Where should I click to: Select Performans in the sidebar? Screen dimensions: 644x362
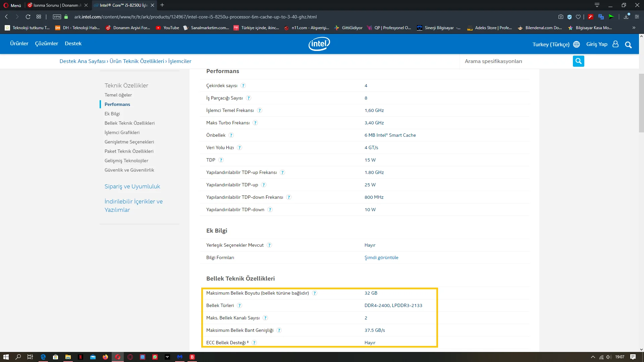[x=117, y=104]
